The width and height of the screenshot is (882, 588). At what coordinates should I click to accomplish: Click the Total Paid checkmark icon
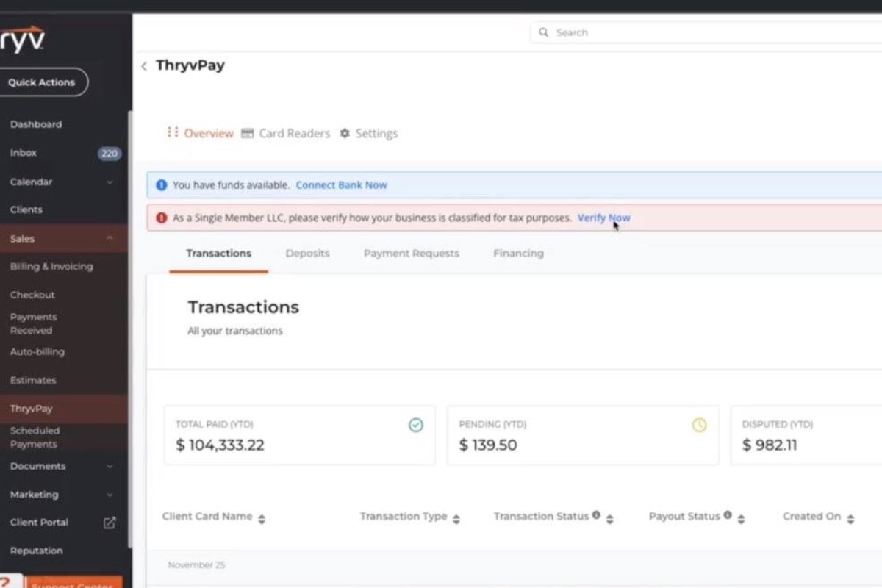click(416, 425)
